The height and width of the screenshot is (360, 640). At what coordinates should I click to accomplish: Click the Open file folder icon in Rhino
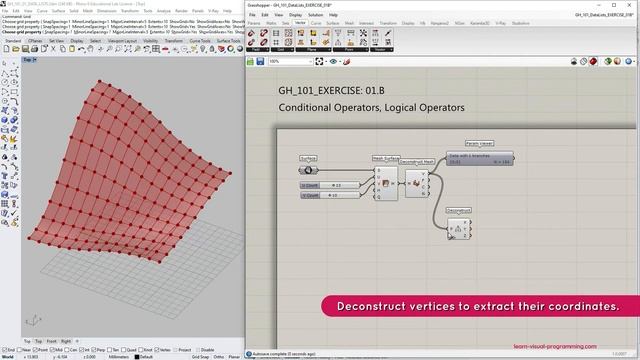pos(16,49)
